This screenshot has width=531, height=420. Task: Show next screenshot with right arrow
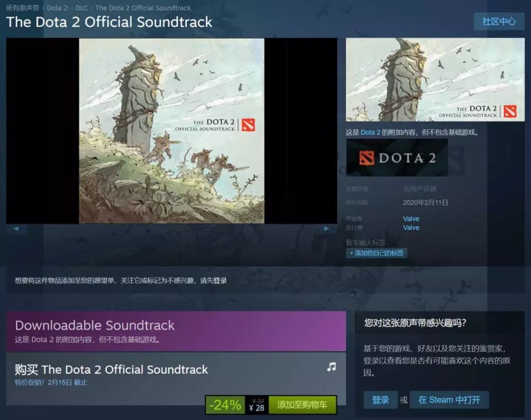pyautogui.click(x=327, y=229)
